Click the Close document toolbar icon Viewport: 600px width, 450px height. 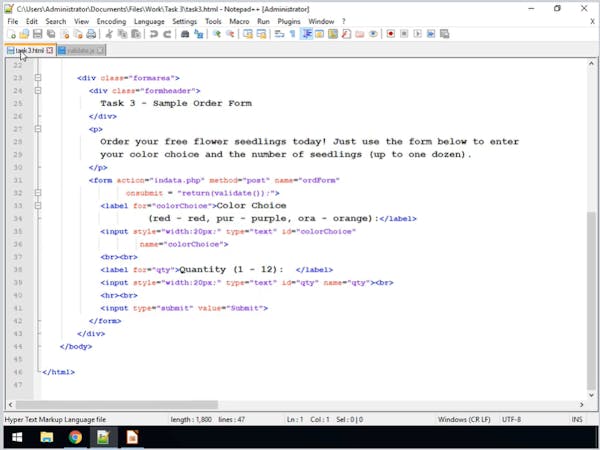click(65, 34)
